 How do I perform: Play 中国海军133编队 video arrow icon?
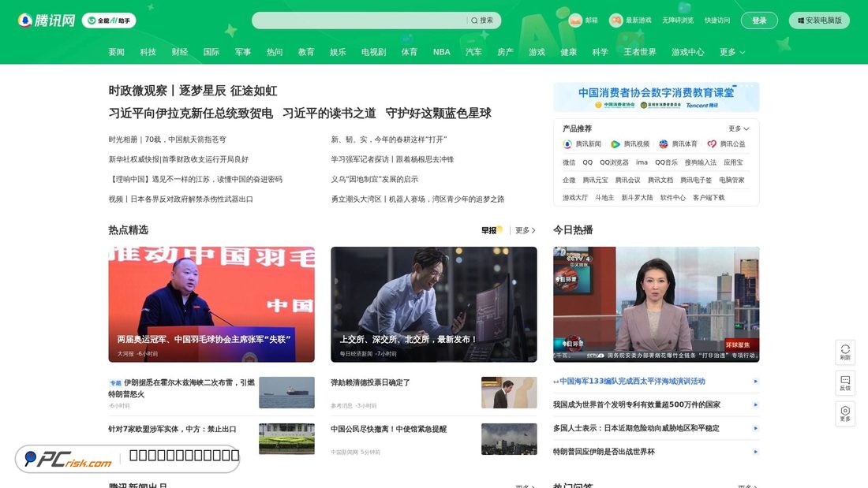(756, 382)
